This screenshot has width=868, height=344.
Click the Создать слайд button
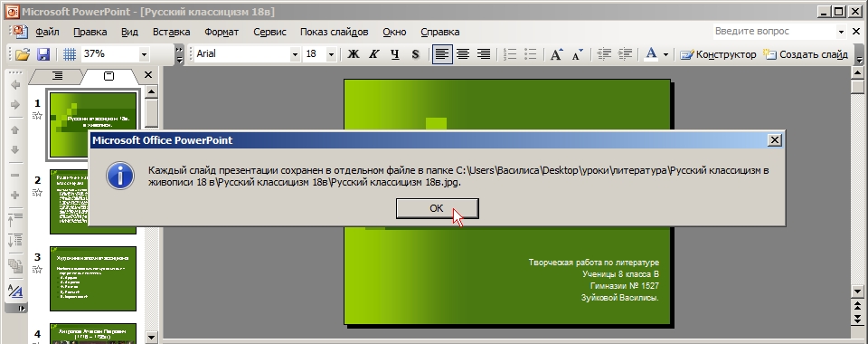806,54
